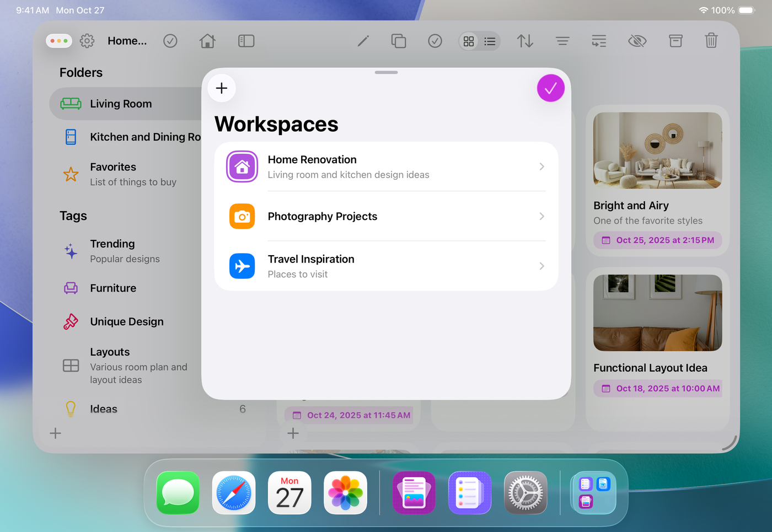772x532 pixels.
Task: Click the sort arrows icon
Action: point(525,41)
